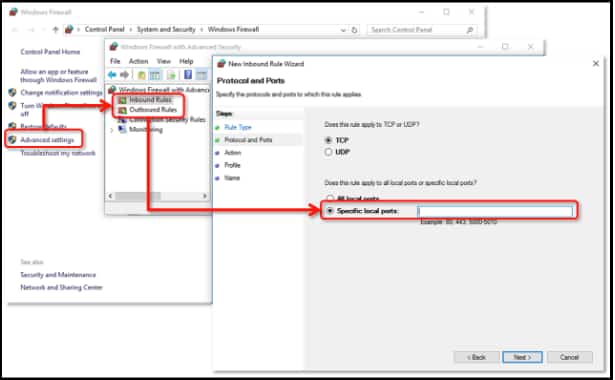
Task: Open the Security and Maintenance link
Action: 58,275
